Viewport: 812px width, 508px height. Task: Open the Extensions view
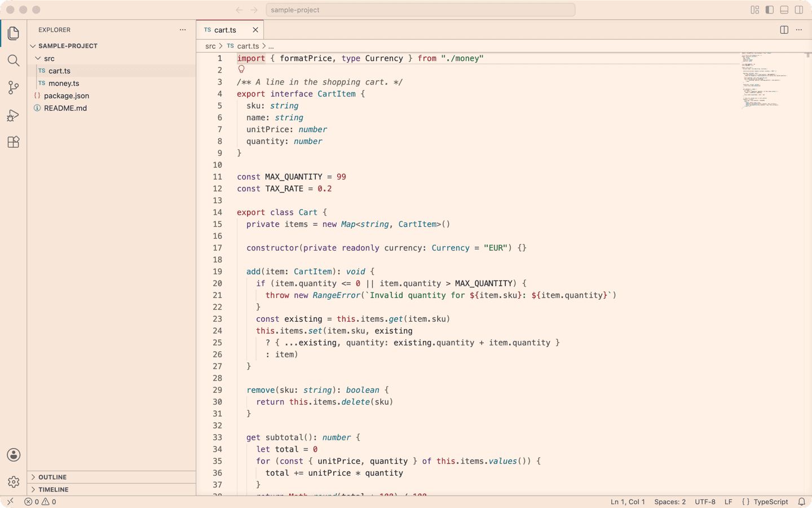[x=14, y=142]
